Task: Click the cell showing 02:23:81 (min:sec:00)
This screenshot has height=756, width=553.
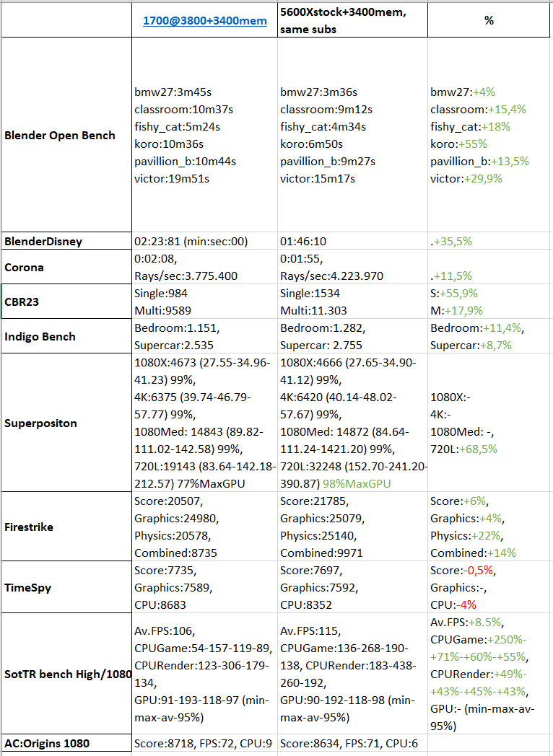Action: coord(204,241)
